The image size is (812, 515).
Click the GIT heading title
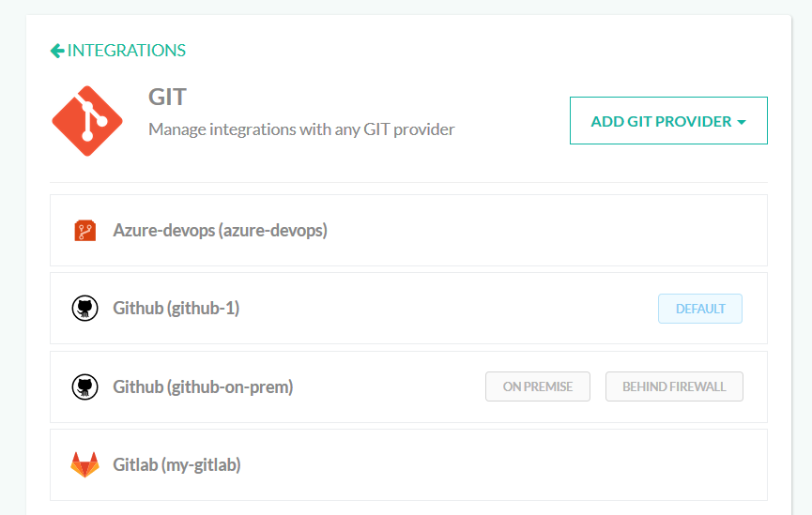pyautogui.click(x=167, y=98)
